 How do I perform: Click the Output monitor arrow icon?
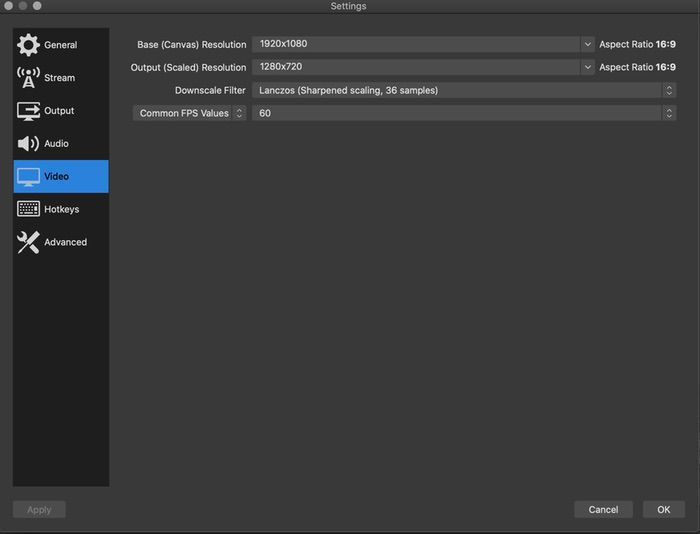click(28, 111)
